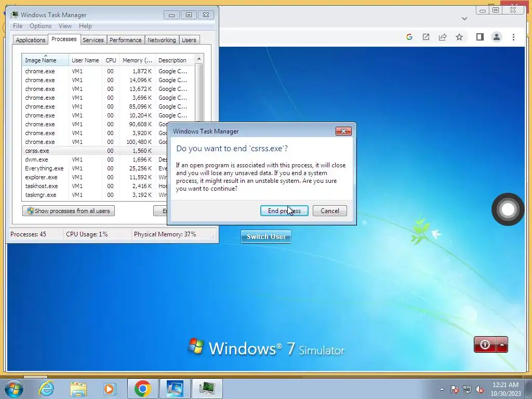Sort by the Image Name column header
Image resolution: width=532 pixels, height=399 pixels.
pyautogui.click(x=46, y=60)
